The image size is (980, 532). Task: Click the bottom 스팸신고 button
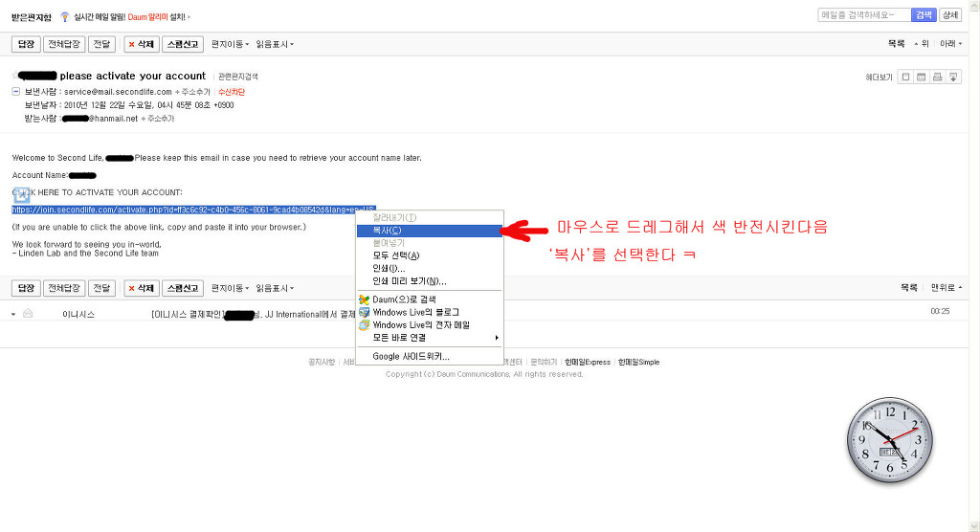(x=183, y=288)
